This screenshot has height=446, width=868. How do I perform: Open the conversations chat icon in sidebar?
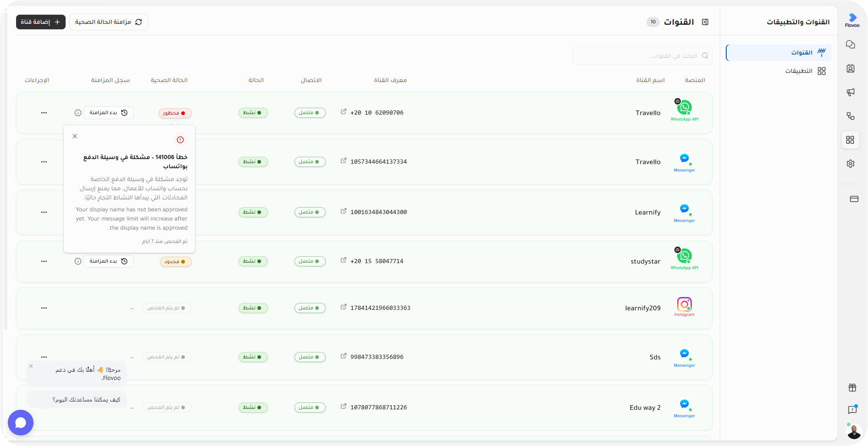pos(850,44)
